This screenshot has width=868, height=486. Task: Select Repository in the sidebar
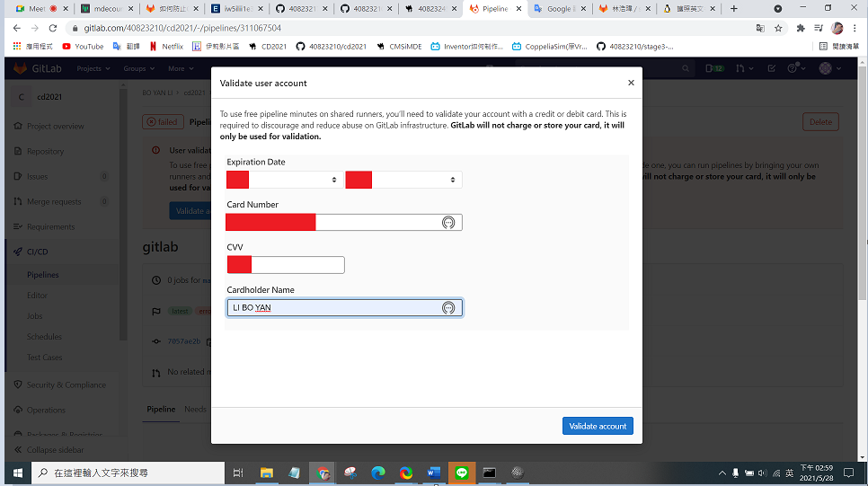[46, 151]
